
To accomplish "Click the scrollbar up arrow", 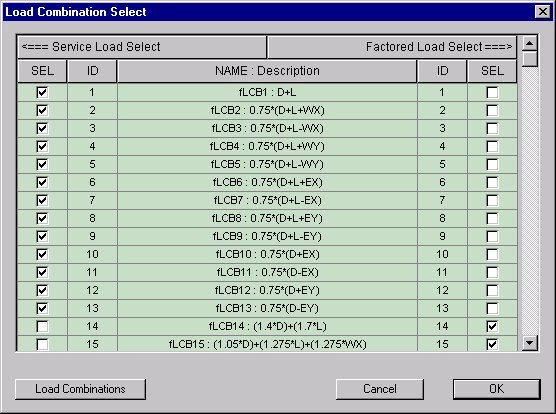I will point(530,44).
